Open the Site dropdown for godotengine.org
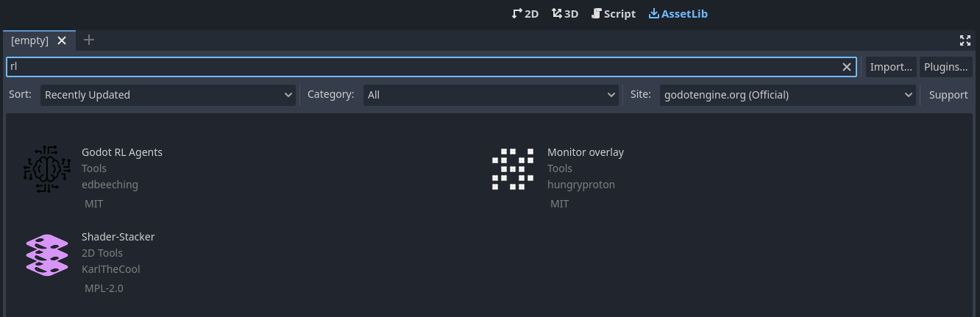980x317 pixels. 787,95
